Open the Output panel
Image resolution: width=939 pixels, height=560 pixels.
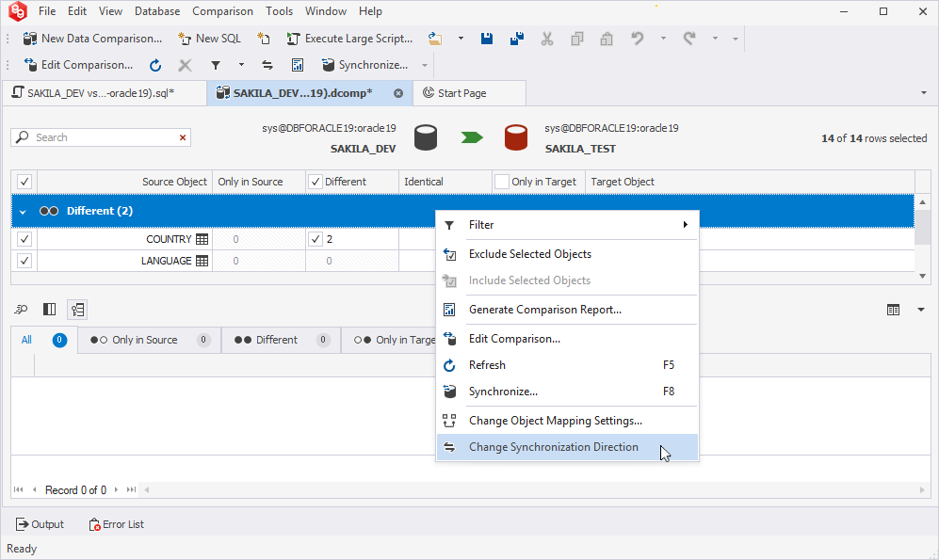[x=40, y=524]
